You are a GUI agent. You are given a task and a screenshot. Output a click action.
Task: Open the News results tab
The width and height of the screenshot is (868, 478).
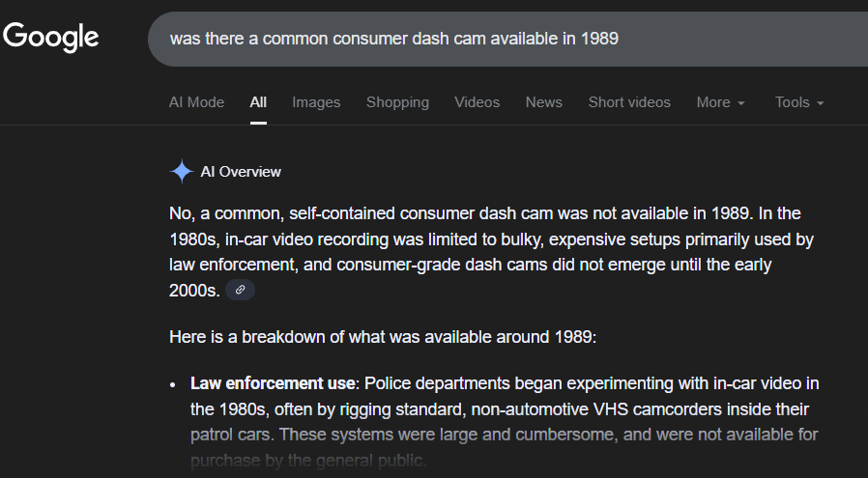[x=543, y=102]
